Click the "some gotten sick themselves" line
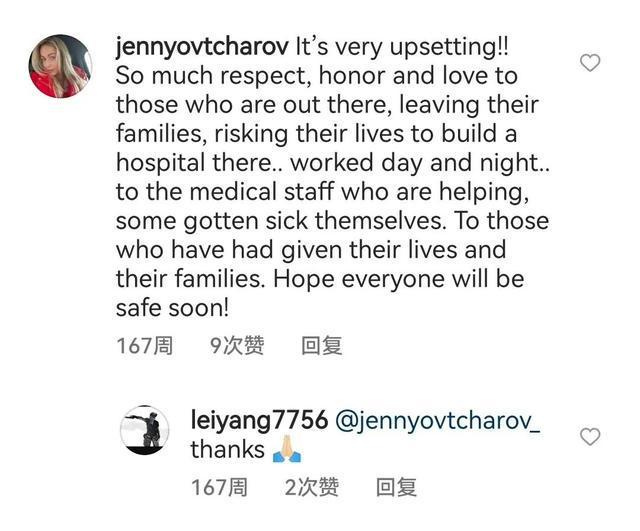 [x=279, y=221]
